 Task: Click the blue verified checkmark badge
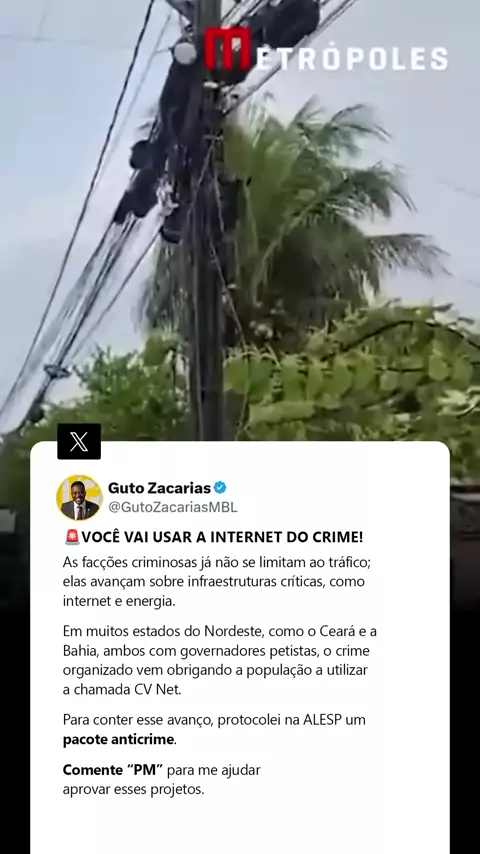tap(220, 487)
